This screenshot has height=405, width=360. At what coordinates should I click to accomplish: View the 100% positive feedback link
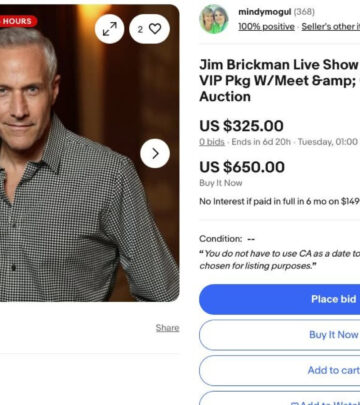pyautogui.click(x=266, y=27)
